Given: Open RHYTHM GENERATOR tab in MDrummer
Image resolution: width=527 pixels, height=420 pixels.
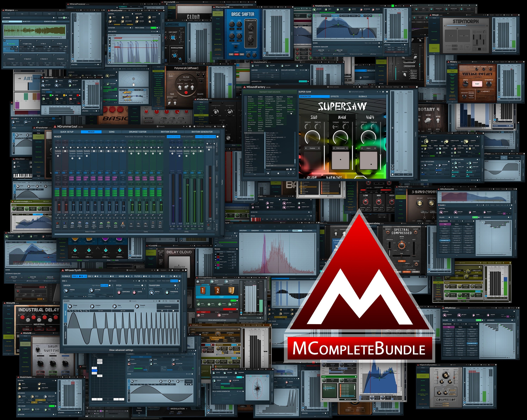Looking at the screenshot, I should [202, 132].
